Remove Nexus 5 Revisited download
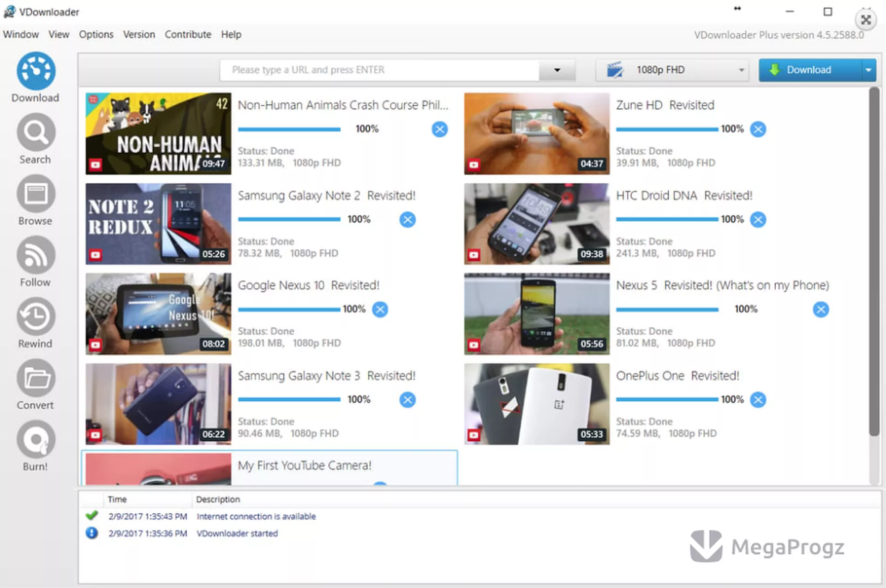 click(820, 309)
